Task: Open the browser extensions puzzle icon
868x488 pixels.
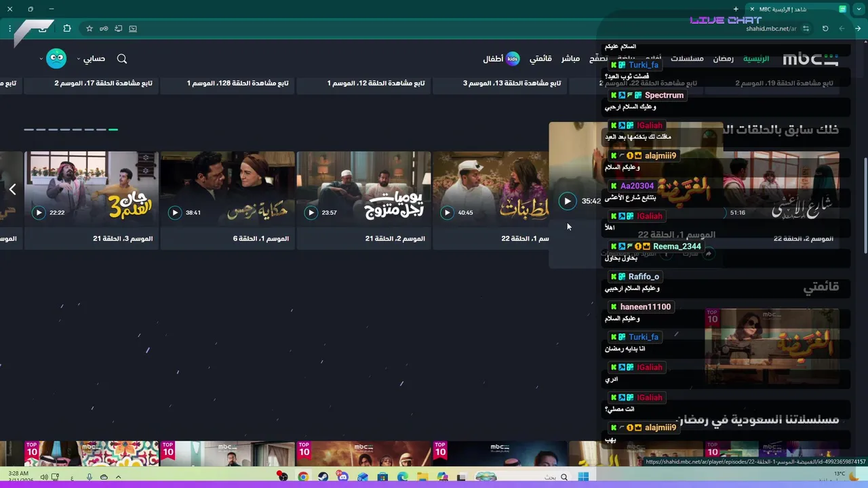Action: click(x=67, y=28)
